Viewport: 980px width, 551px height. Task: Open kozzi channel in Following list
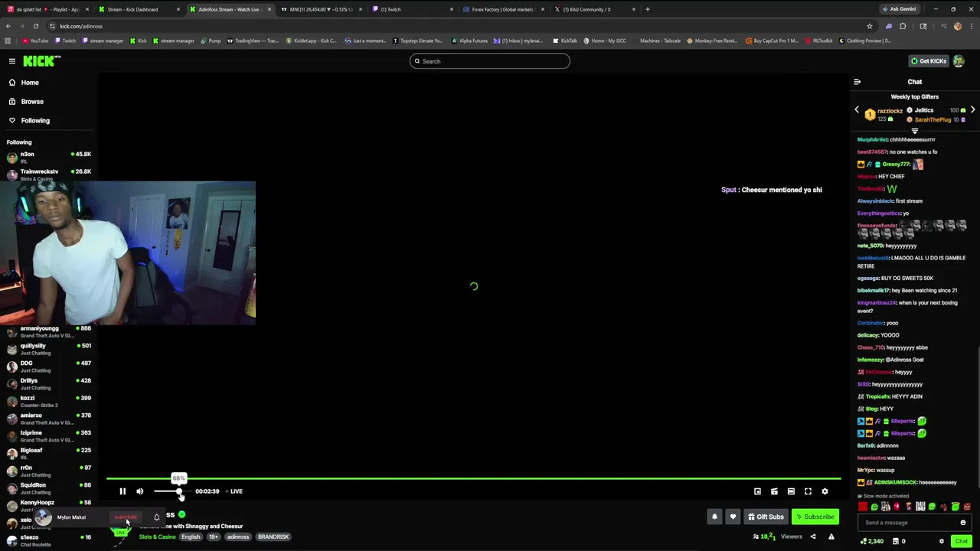49,401
